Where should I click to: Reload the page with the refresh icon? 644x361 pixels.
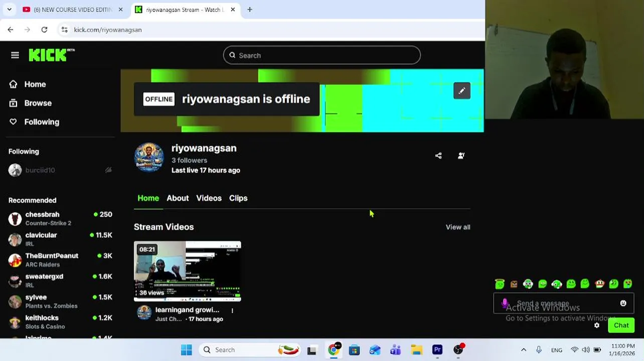(x=44, y=30)
